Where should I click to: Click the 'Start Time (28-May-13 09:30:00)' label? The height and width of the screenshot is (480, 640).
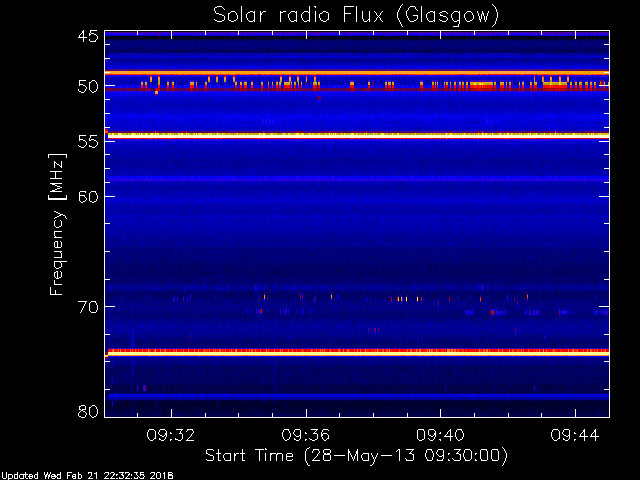[x=356, y=455]
